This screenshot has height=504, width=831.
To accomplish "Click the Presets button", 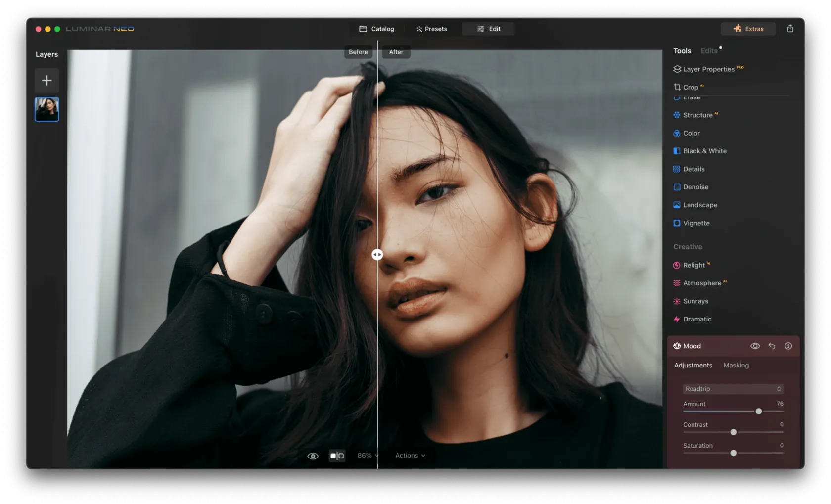I will coord(431,29).
